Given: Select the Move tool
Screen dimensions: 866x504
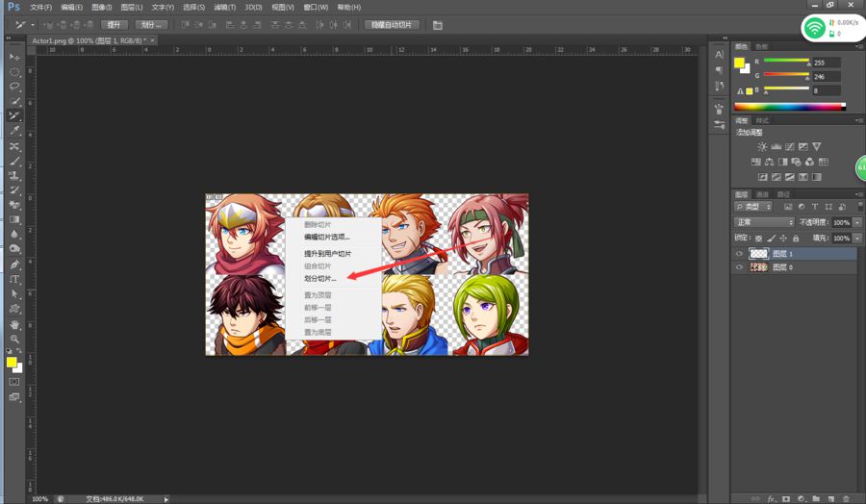Looking at the screenshot, I should [14, 58].
